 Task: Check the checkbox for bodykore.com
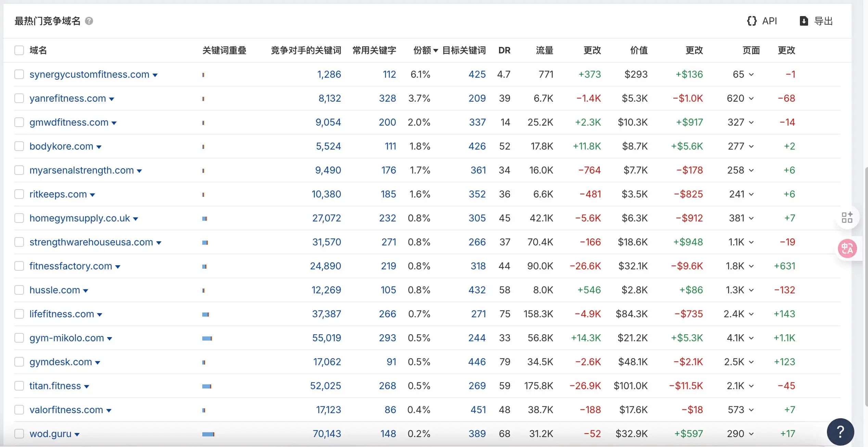coord(19,146)
